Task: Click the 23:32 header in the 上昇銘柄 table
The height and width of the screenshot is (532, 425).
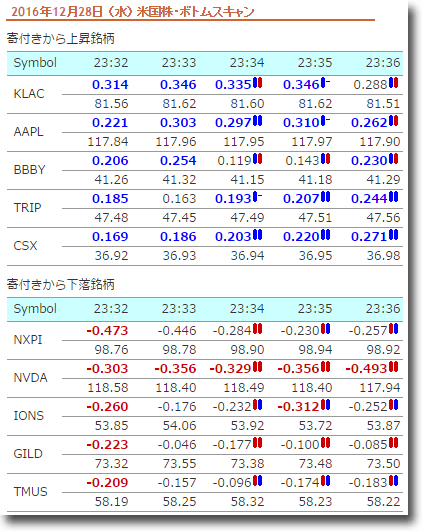Action: 111,63
